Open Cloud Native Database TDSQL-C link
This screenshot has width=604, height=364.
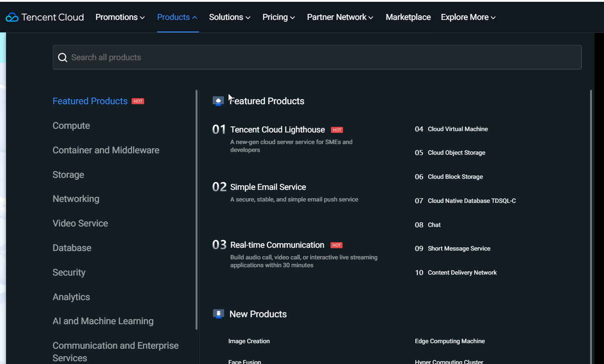point(472,201)
